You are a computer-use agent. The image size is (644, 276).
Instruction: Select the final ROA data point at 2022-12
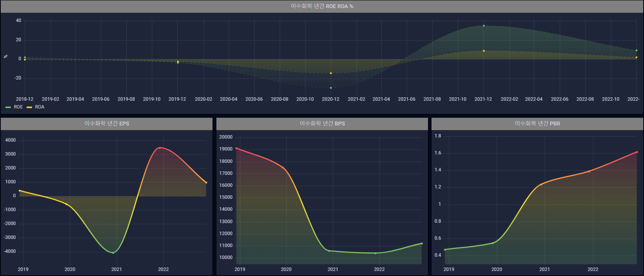(x=636, y=57)
